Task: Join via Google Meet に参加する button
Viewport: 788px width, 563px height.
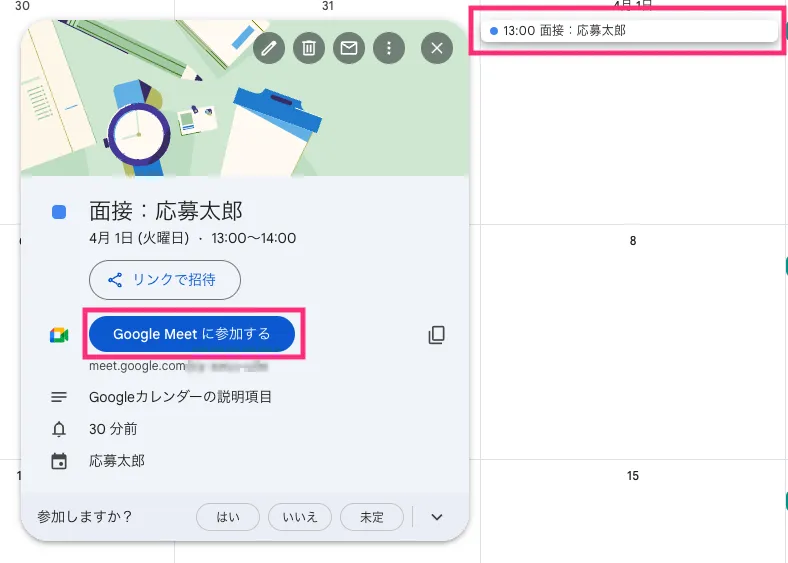Action: click(192, 335)
